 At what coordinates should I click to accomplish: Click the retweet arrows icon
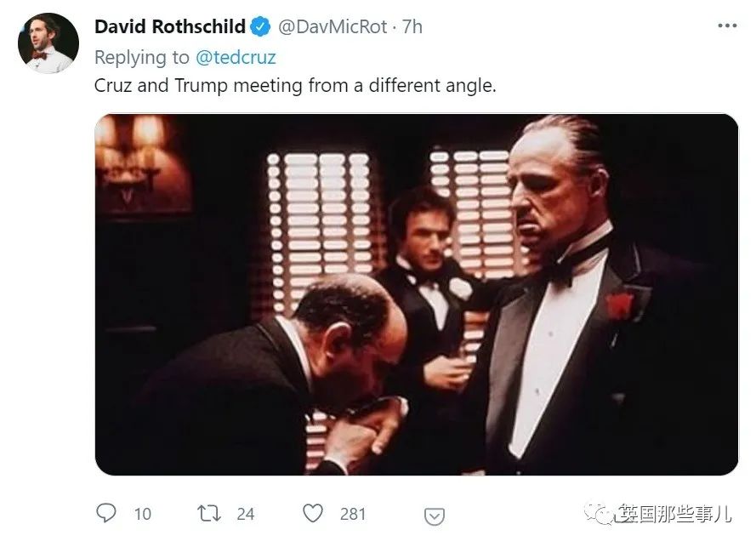click(209, 513)
